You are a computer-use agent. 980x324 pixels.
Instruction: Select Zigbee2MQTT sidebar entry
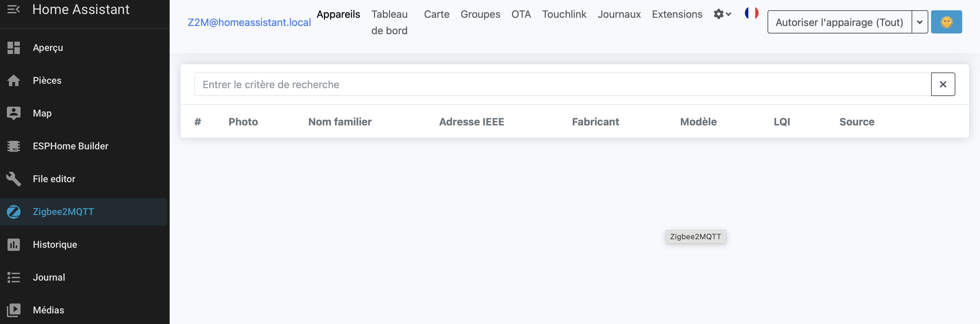[83, 212]
